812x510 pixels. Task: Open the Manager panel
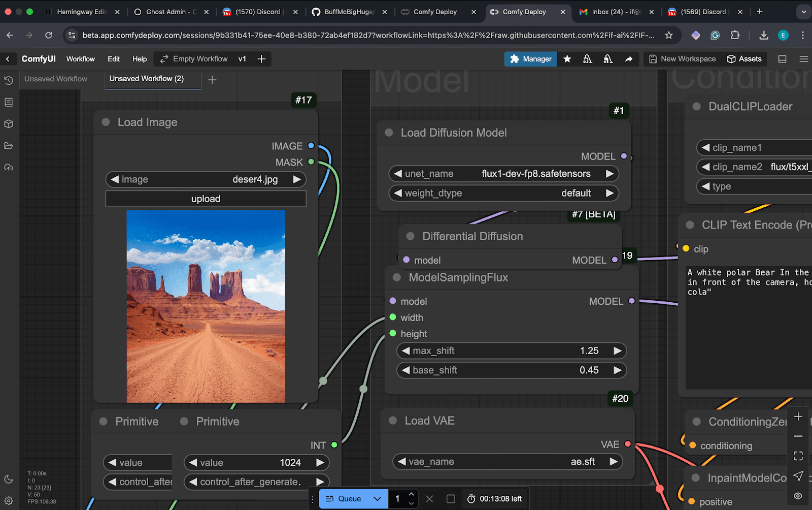click(x=530, y=59)
